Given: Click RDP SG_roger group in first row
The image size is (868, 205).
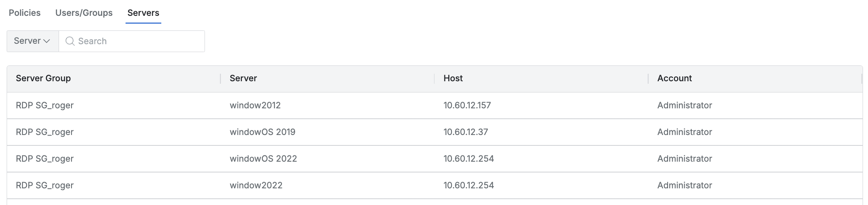Looking at the screenshot, I should click(44, 105).
